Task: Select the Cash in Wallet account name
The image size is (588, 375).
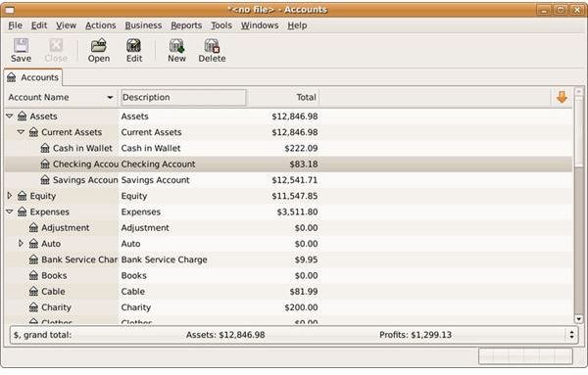Action: coord(82,149)
